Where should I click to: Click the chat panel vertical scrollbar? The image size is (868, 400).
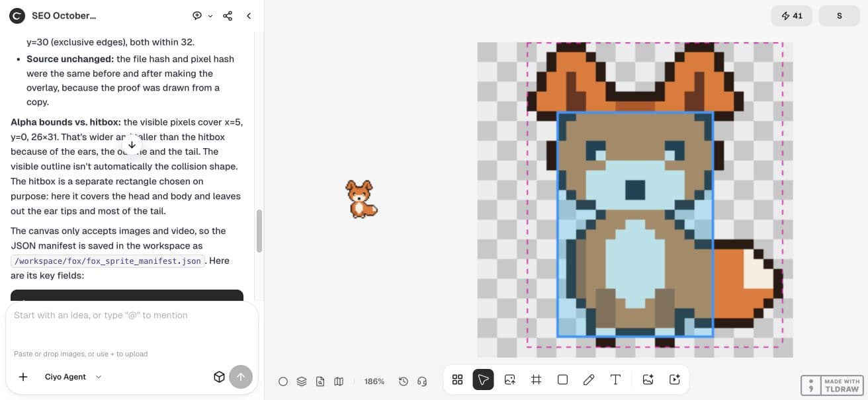(x=259, y=231)
